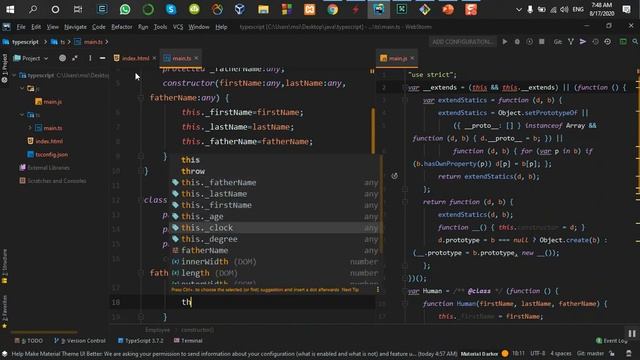Image resolution: width=640 pixels, height=360 pixels.
Task: Open XAMPP from the taskbar
Action: point(309,9)
